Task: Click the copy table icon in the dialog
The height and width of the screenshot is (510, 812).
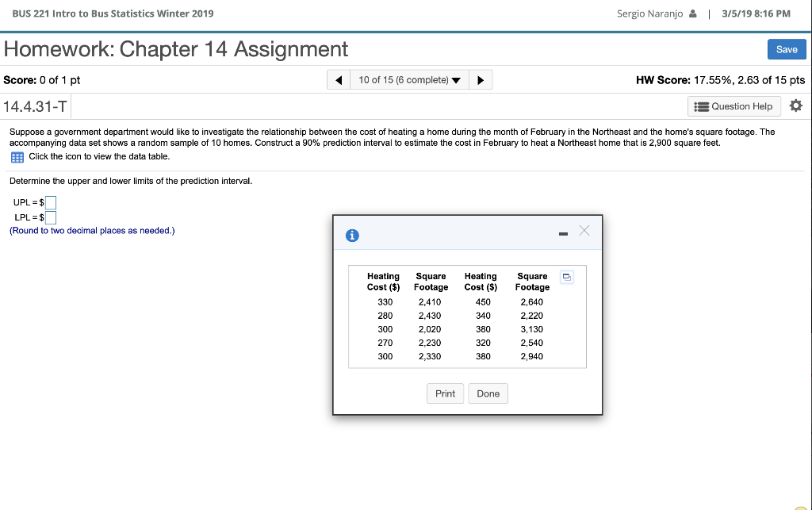Action: (x=566, y=276)
